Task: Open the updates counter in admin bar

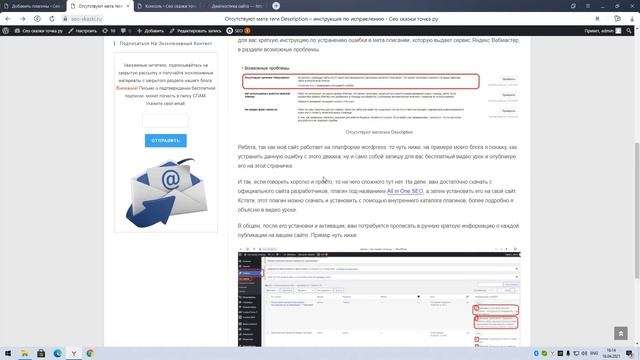Action: (109, 31)
